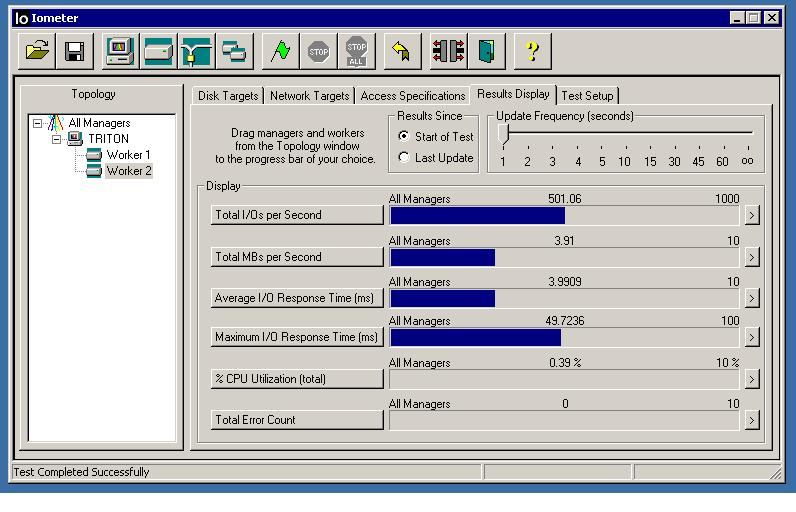Open chart arrow for Maximum I/O Response Time
796x512 pixels.
[752, 337]
